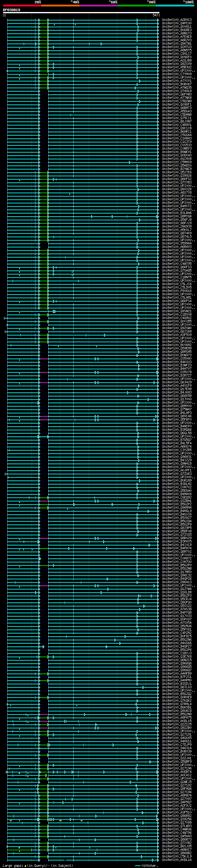The width and height of the screenshot is (197, 868).
Task: Open hit UniRef100_A2RVC3
Action: tap(176, 20)
